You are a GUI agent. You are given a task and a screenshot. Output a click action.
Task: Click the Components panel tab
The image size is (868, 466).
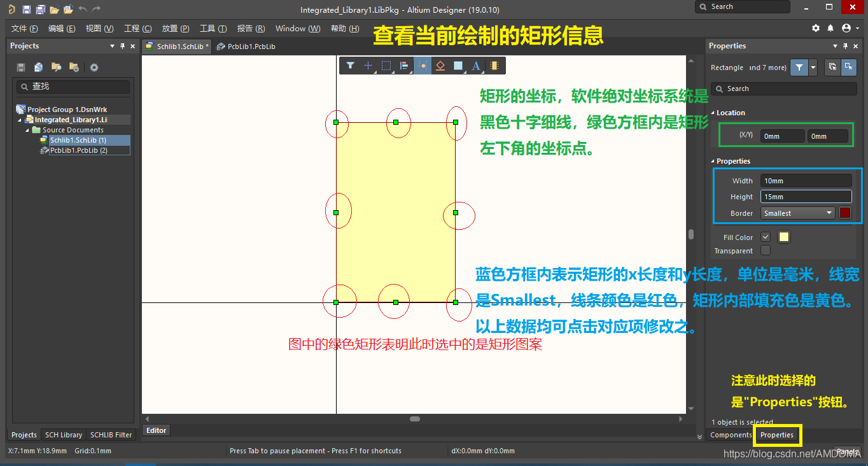[x=731, y=435]
